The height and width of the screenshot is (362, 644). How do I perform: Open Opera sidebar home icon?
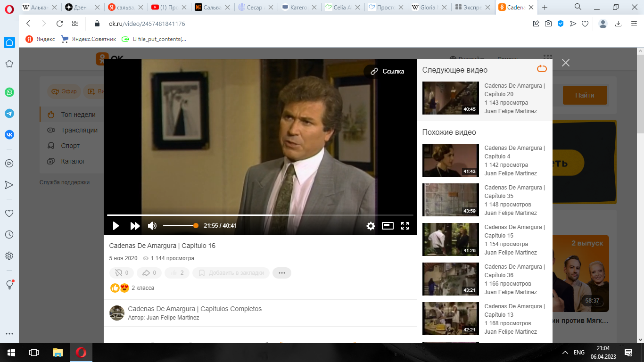pyautogui.click(x=9, y=42)
